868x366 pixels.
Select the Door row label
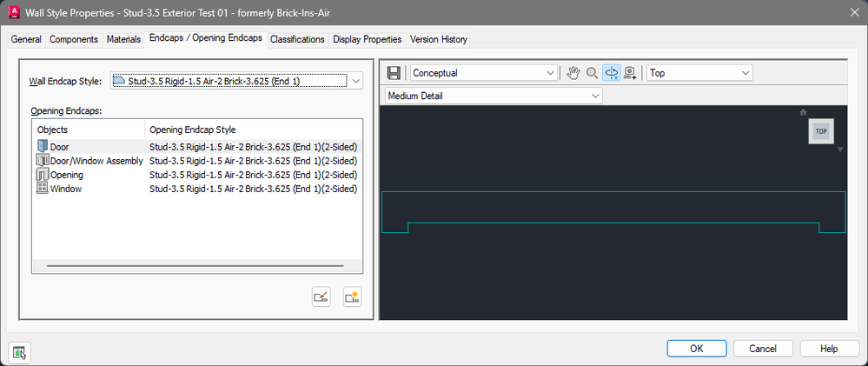pos(60,147)
